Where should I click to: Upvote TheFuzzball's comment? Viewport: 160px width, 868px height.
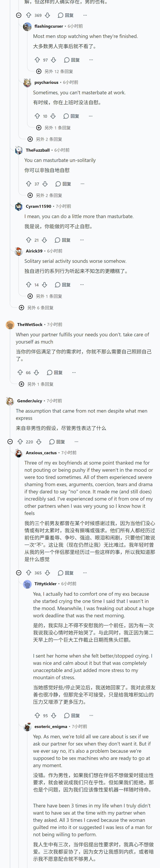click(x=29, y=184)
